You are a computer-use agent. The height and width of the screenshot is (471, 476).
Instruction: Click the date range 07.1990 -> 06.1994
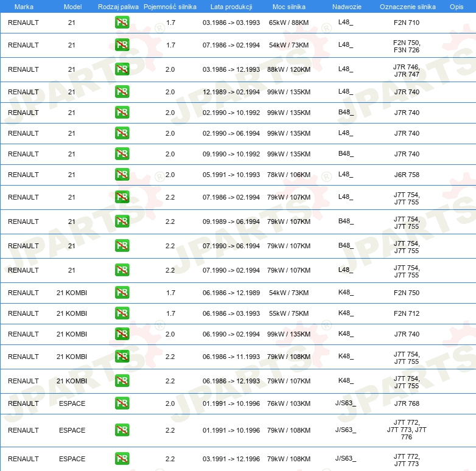click(x=231, y=246)
